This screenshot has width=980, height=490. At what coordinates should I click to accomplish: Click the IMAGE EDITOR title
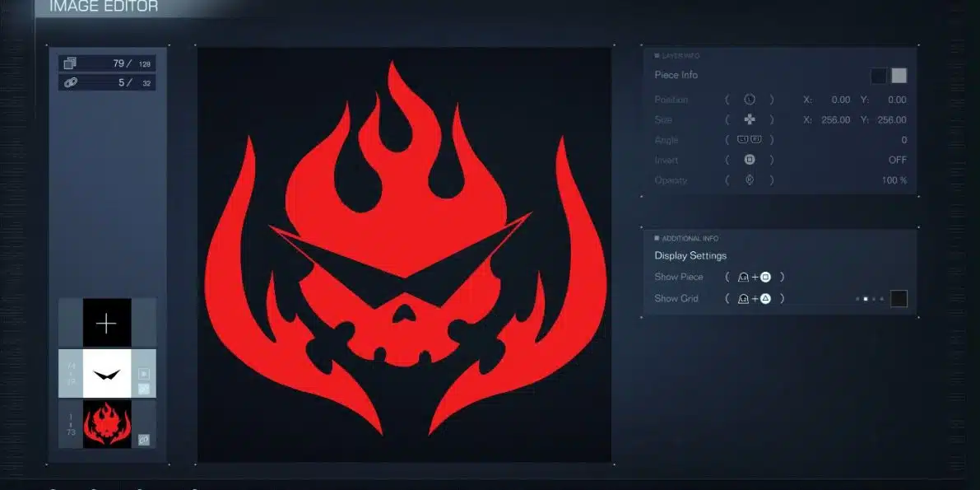(x=103, y=7)
